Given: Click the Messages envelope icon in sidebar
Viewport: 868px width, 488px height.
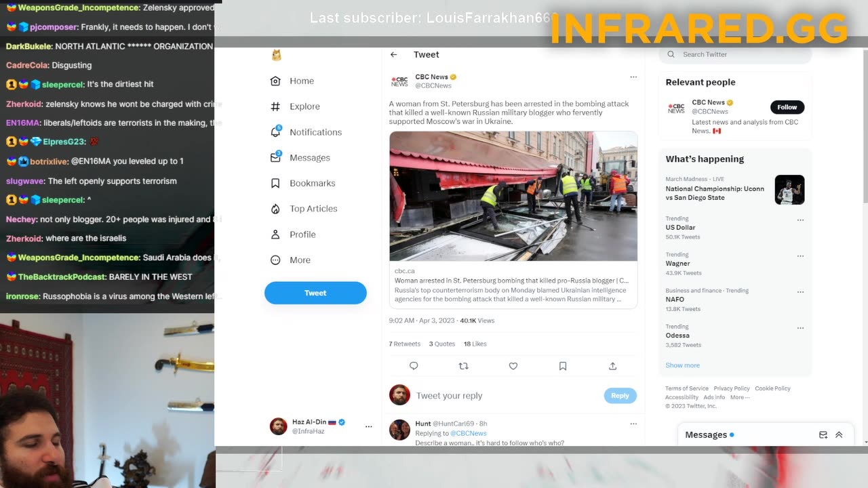Looking at the screenshot, I should click(275, 157).
